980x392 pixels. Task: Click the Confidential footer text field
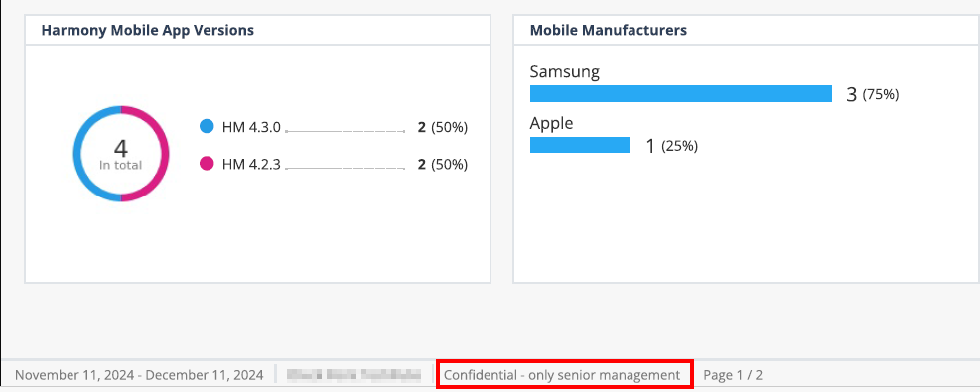[x=564, y=374]
